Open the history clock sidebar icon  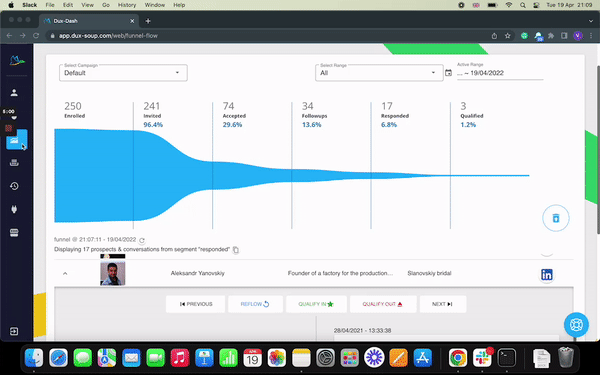point(14,186)
